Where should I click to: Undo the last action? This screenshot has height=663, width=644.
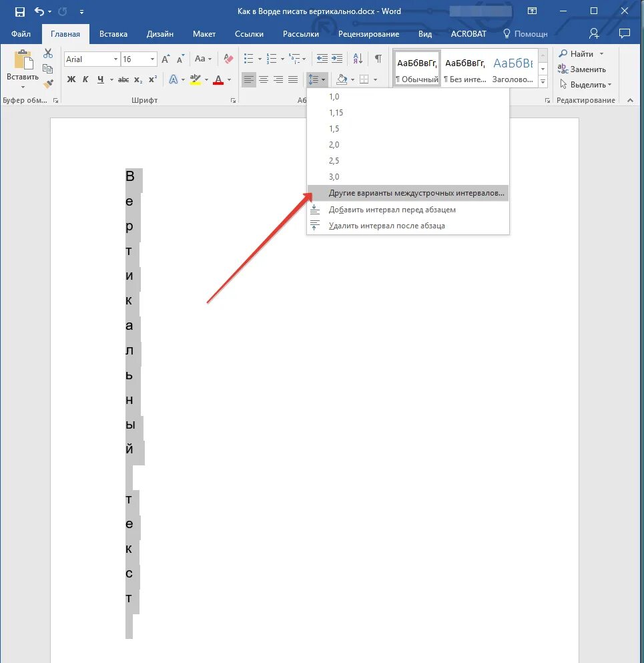click(x=39, y=11)
